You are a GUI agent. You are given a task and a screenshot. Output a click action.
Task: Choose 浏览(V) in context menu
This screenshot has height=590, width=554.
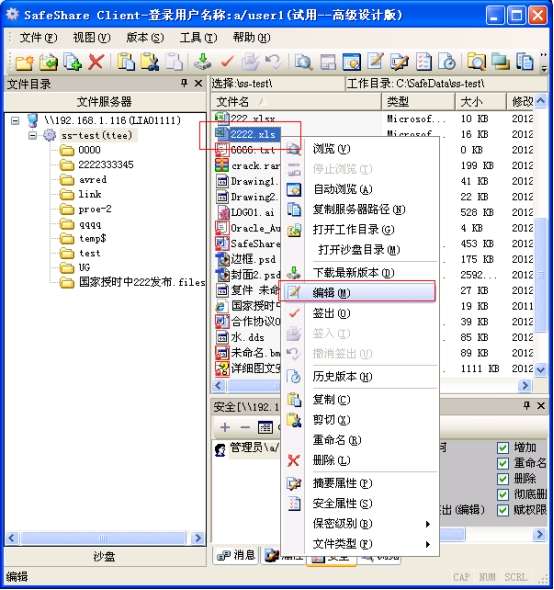click(359, 149)
